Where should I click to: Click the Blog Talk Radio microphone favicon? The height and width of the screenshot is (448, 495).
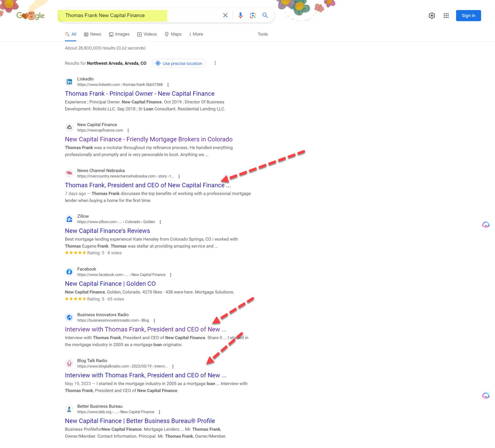(69, 363)
